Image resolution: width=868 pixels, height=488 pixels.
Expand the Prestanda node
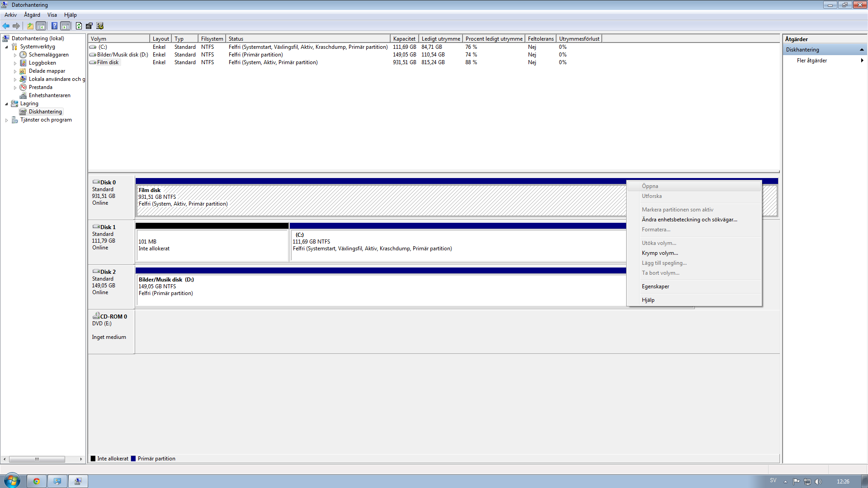[x=15, y=88]
